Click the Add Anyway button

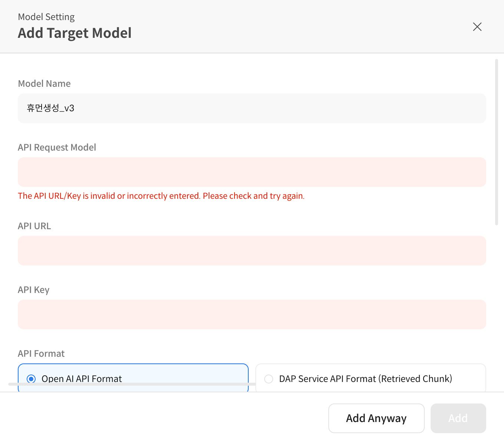pos(376,418)
